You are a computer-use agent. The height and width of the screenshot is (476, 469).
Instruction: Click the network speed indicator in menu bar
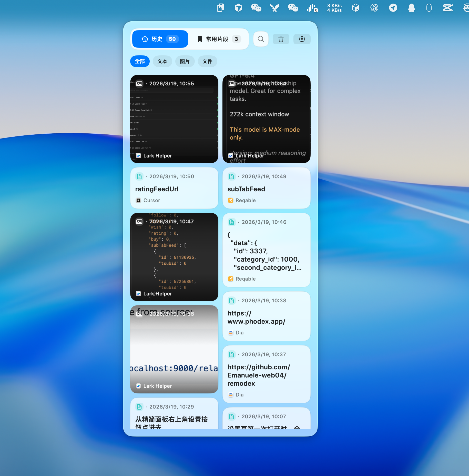(x=334, y=8)
